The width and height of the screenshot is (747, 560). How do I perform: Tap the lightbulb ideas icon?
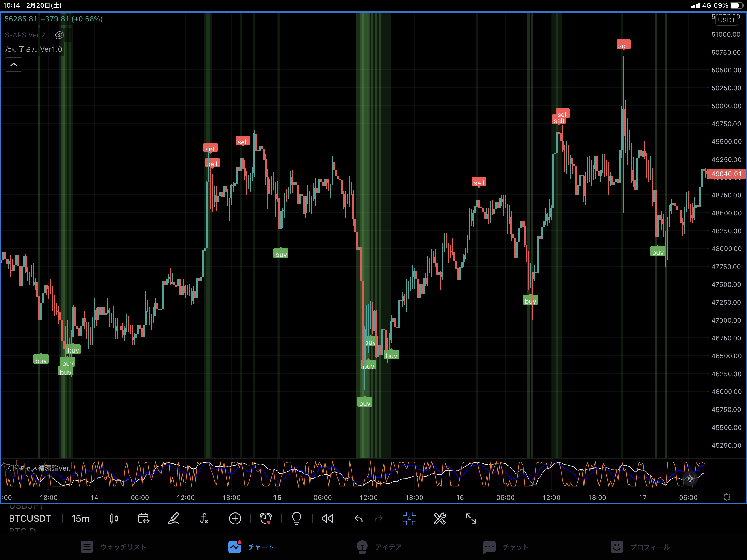(x=296, y=518)
